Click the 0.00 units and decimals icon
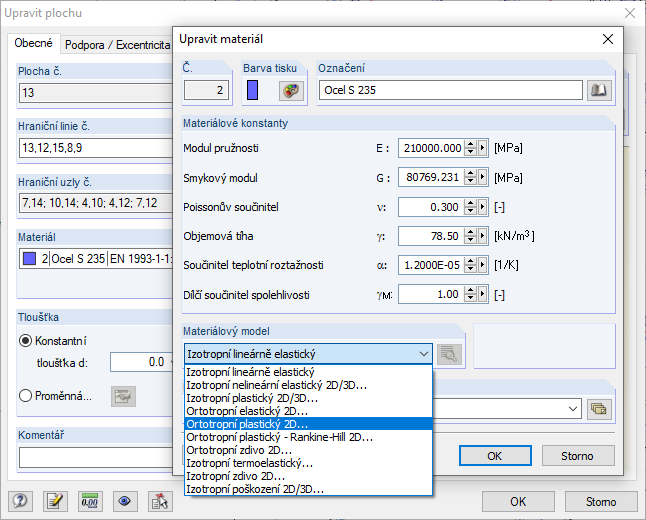The width and height of the screenshot is (646, 520). pyautogui.click(x=90, y=502)
